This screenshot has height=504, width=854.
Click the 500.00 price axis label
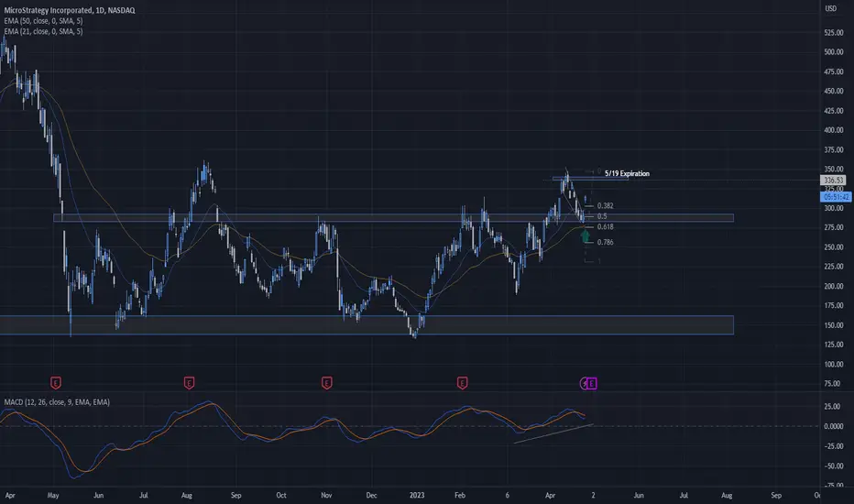(x=834, y=52)
